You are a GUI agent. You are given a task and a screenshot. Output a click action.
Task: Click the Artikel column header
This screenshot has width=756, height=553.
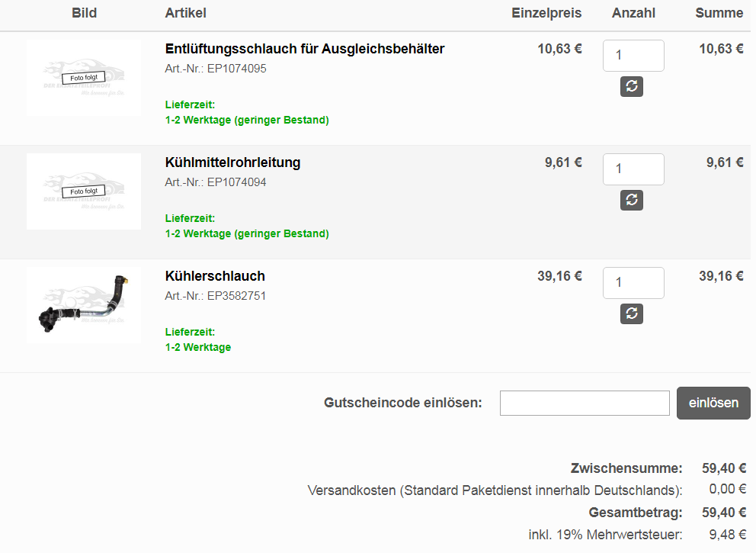point(186,13)
